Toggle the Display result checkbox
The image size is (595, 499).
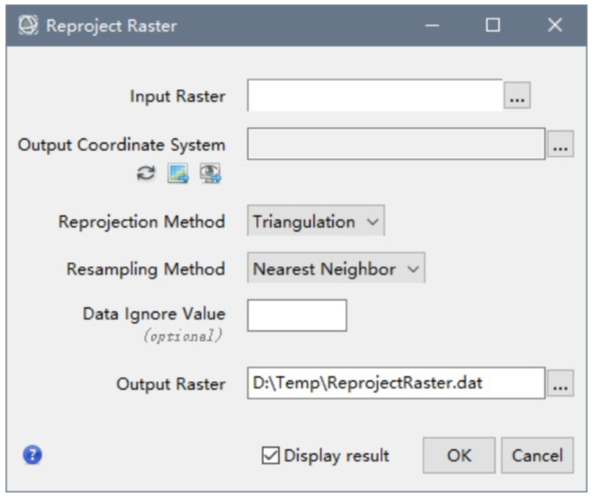coord(271,455)
